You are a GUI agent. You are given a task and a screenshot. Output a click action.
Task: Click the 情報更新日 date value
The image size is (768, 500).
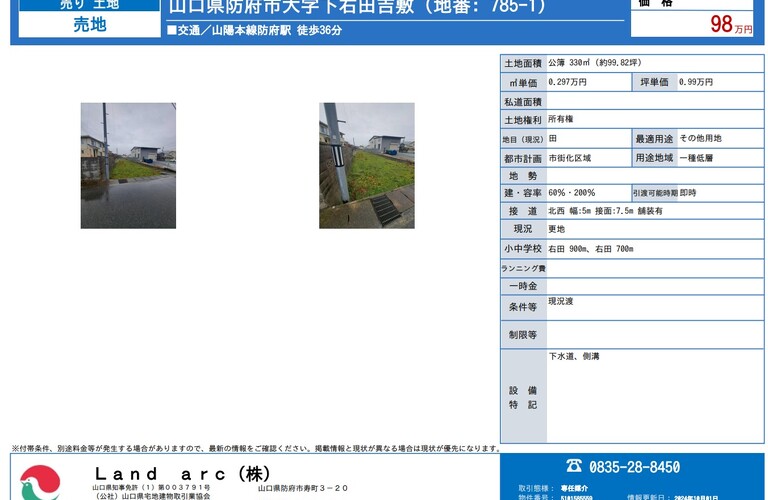[x=696, y=498]
